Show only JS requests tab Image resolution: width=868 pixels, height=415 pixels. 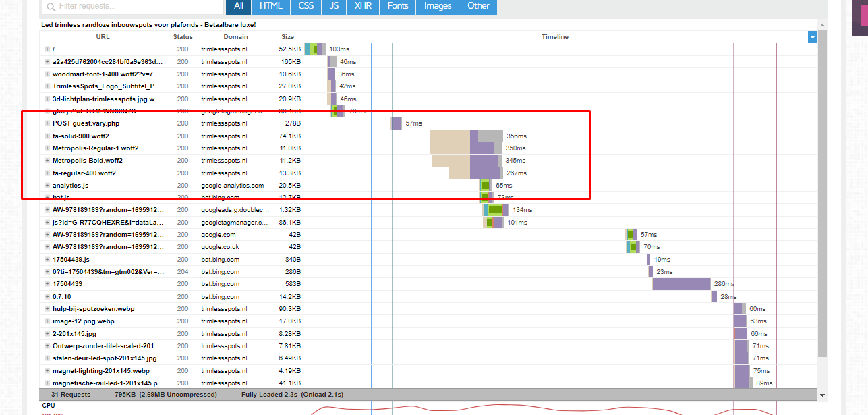click(335, 6)
